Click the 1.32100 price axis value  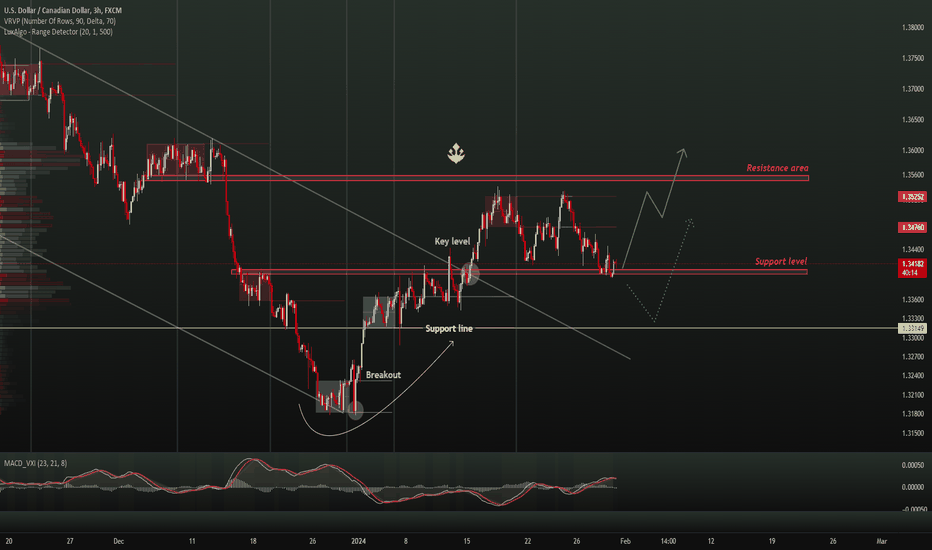913,395
